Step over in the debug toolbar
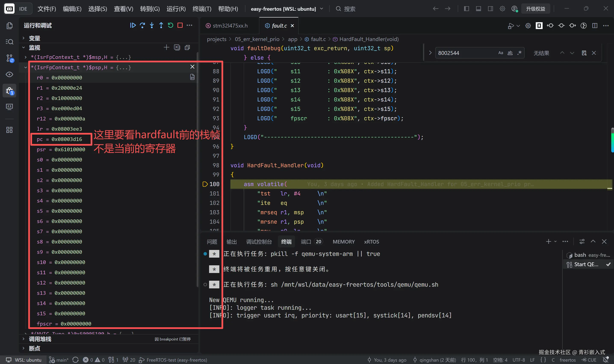This screenshot has width=614, height=364. point(142,25)
